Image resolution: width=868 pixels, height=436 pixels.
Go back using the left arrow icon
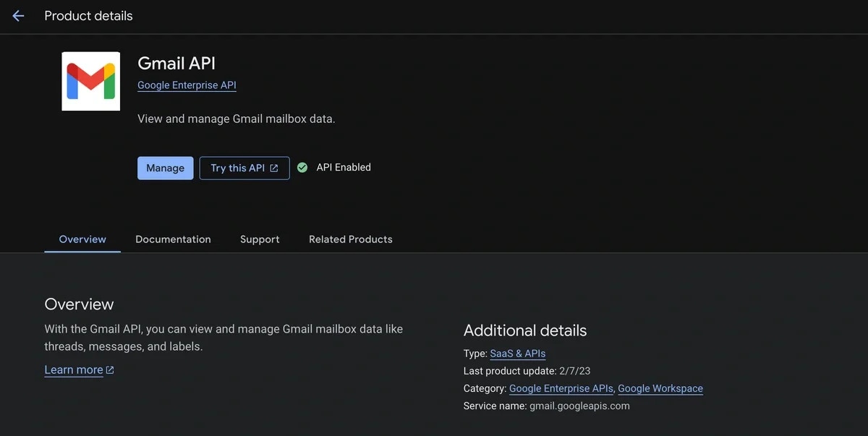[18, 16]
